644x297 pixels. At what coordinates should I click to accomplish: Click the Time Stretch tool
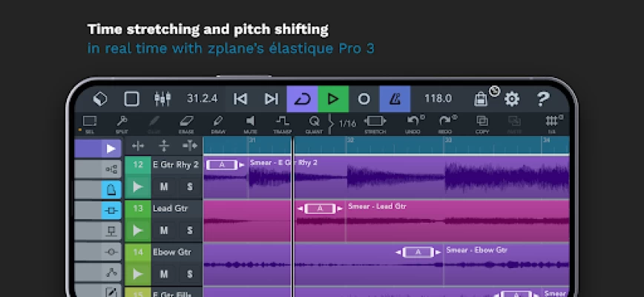[x=375, y=123]
